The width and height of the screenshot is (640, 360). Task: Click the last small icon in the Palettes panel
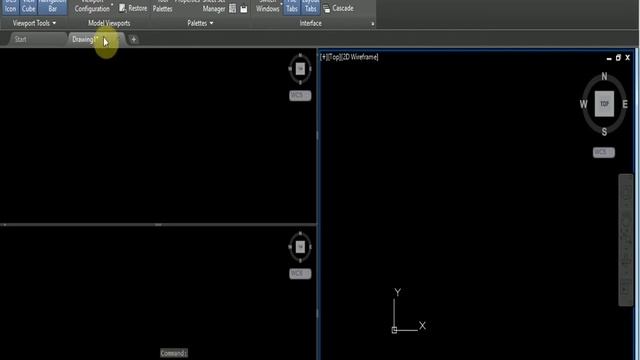pyautogui.click(x=244, y=9)
